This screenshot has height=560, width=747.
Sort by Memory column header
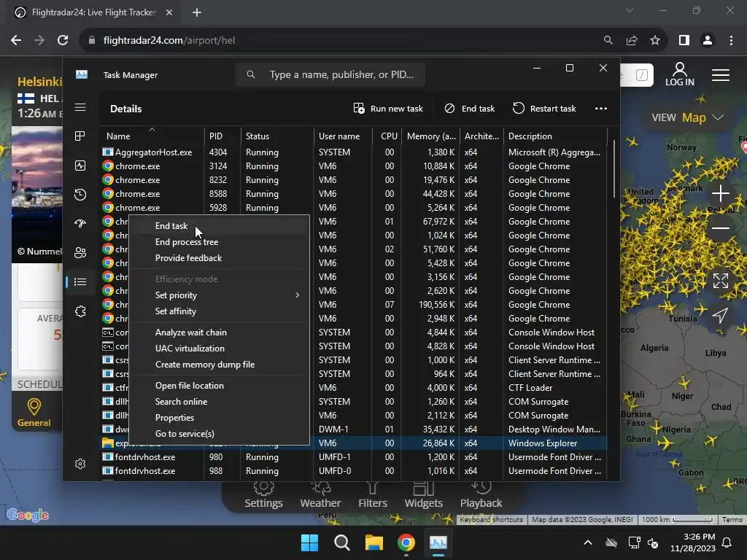[430, 136]
